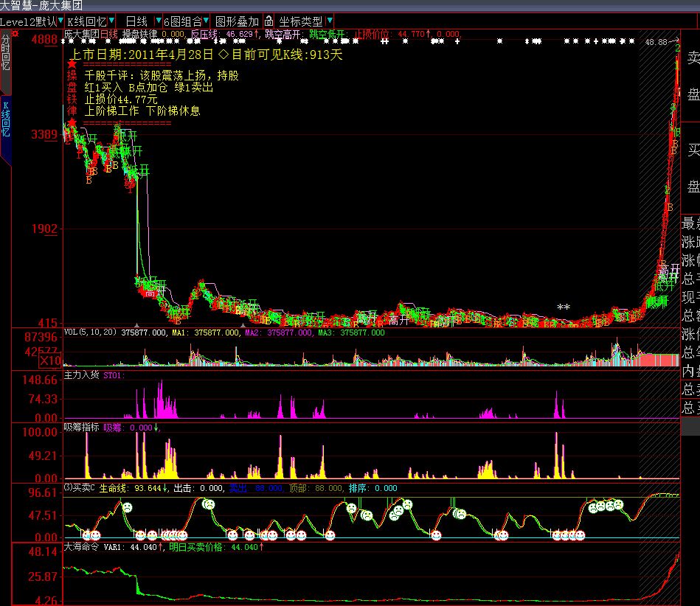700x606 pixels.
Task: Click the first sad face sell signal
Action: (126, 508)
